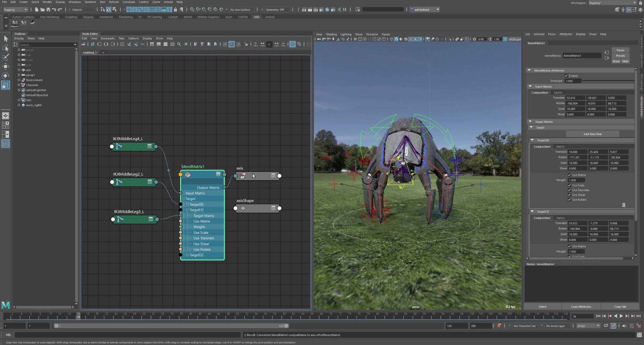This screenshot has height=345, width=644.
Task: Expand the Character node in the Outliner
Action: coord(19,85)
